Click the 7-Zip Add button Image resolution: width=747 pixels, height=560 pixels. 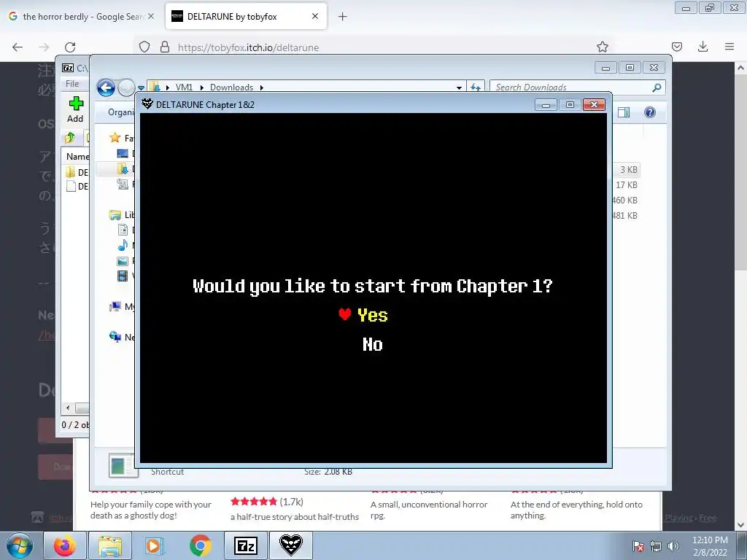point(75,109)
